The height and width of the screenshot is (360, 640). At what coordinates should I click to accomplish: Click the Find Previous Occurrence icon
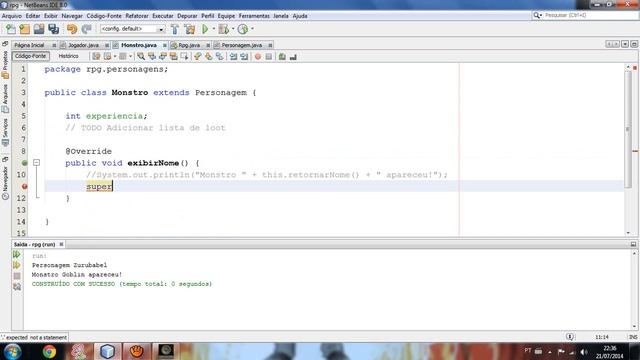click(152, 56)
